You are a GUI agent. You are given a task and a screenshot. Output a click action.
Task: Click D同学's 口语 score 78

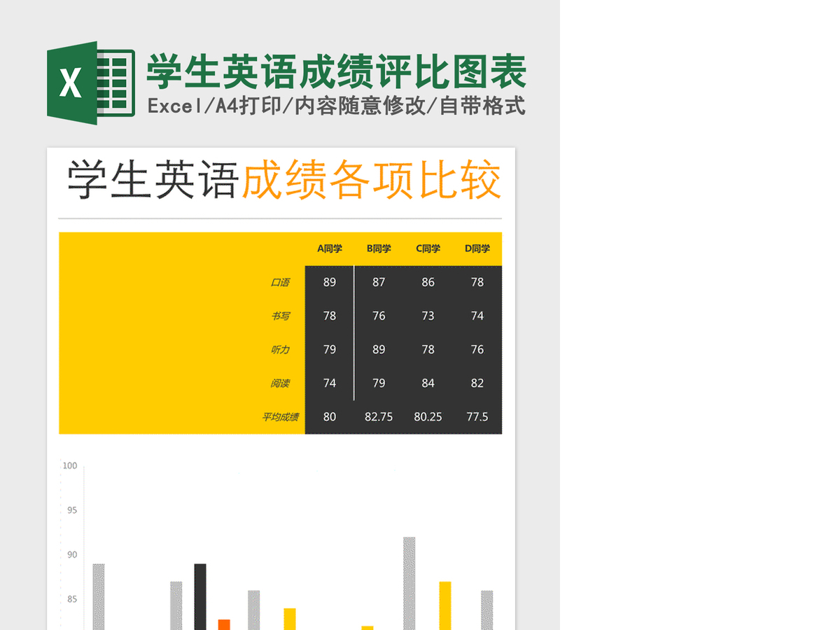click(477, 282)
